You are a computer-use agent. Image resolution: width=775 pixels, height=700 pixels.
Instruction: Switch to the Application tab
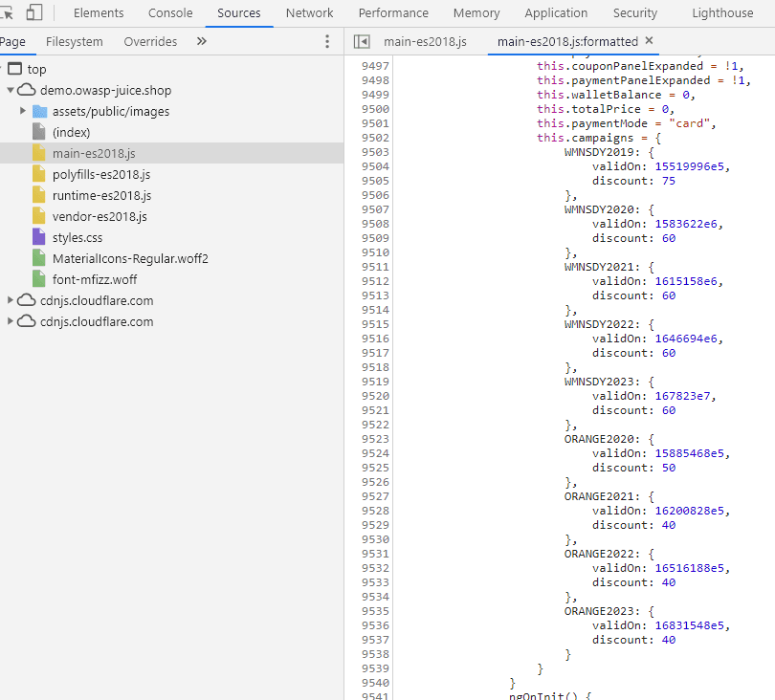pyautogui.click(x=556, y=12)
